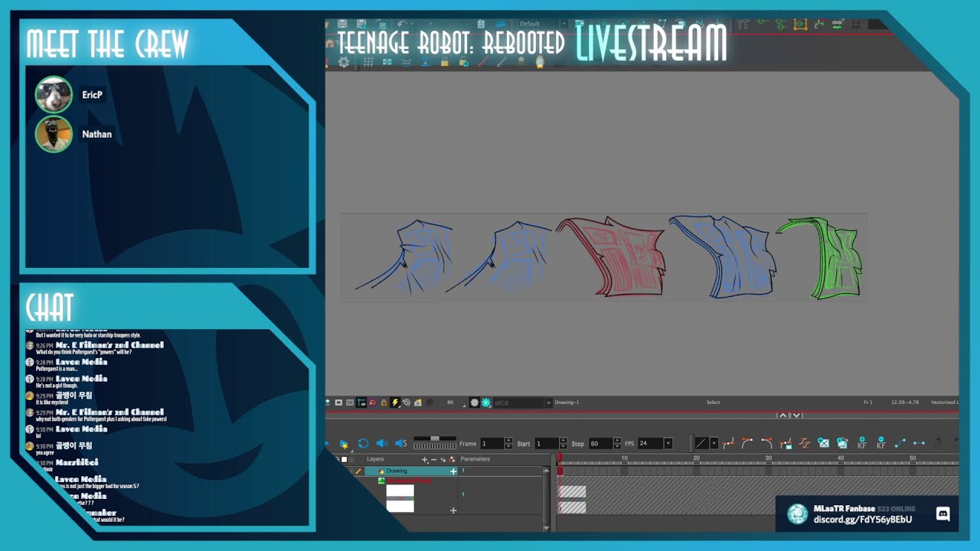Click the plus beside lower layer thumbnail
Screen dimensions: 980x551
pyautogui.click(x=453, y=510)
